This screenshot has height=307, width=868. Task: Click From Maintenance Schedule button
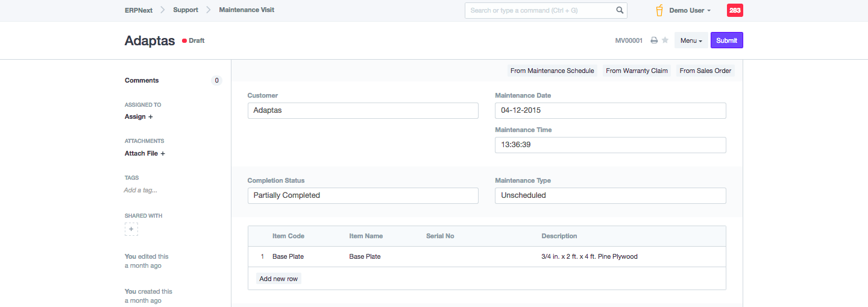[x=552, y=71]
